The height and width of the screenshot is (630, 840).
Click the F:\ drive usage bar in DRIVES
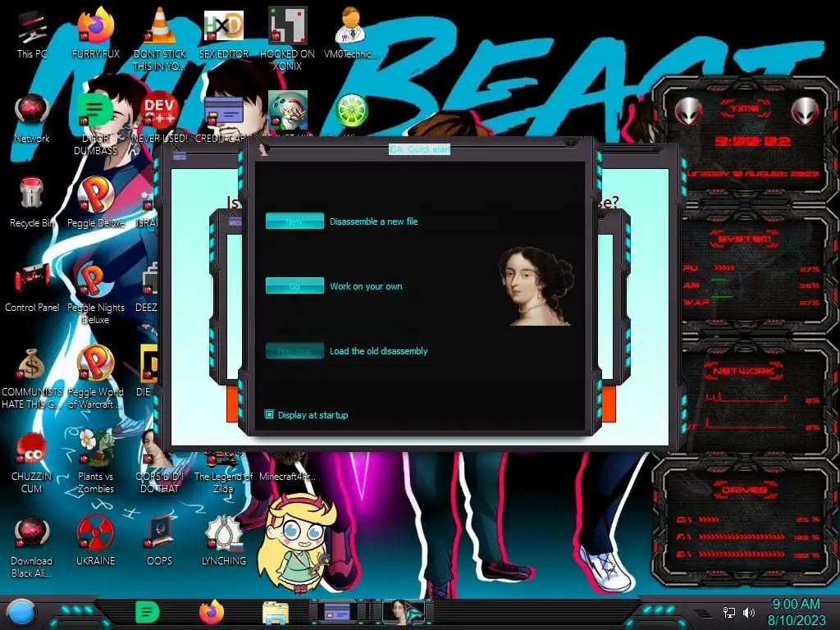tap(742, 536)
